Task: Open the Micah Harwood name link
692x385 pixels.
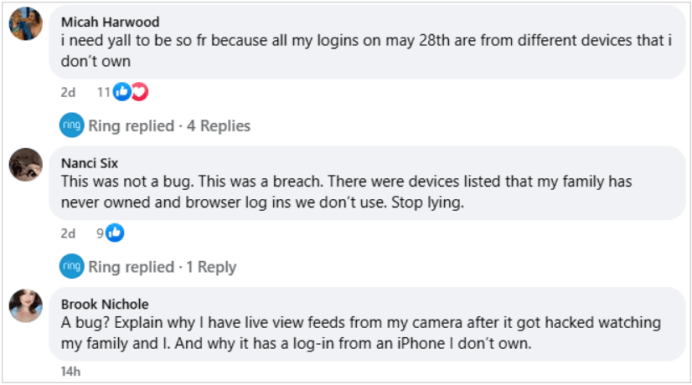Action: click(110, 22)
